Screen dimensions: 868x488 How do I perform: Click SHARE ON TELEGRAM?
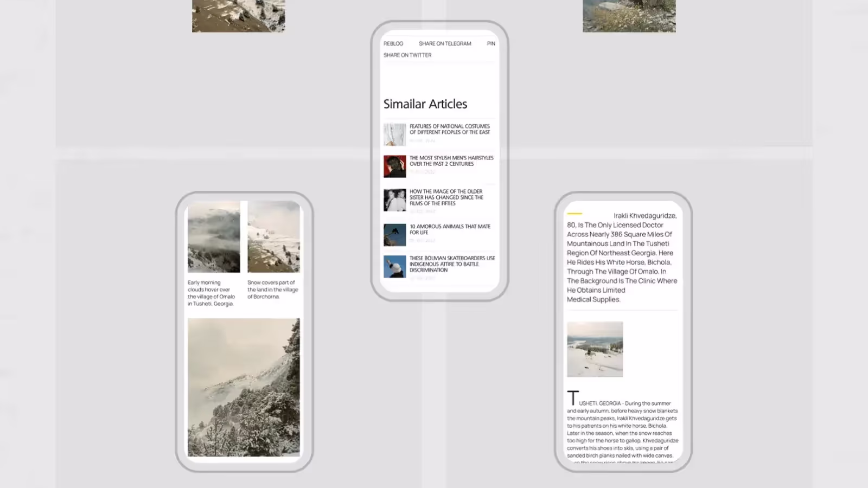(x=445, y=43)
